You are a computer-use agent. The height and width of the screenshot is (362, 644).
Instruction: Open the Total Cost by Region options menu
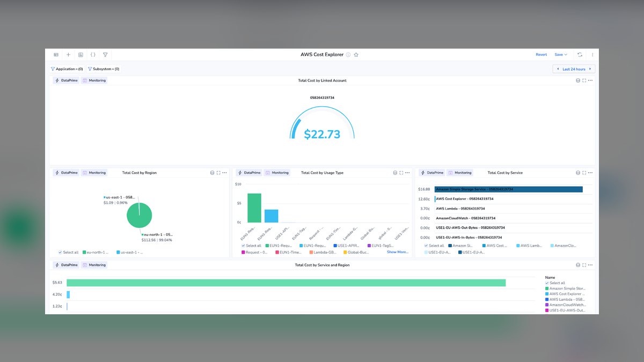pos(224,173)
